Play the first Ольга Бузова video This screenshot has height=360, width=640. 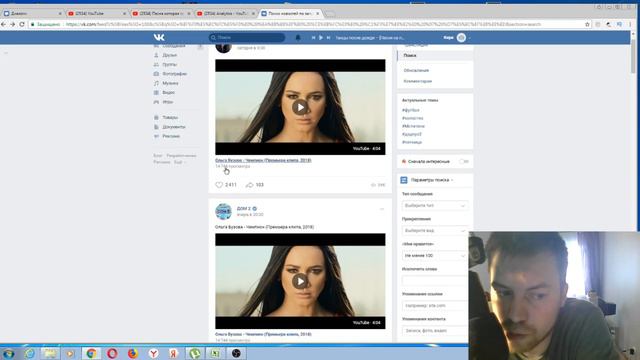300,107
